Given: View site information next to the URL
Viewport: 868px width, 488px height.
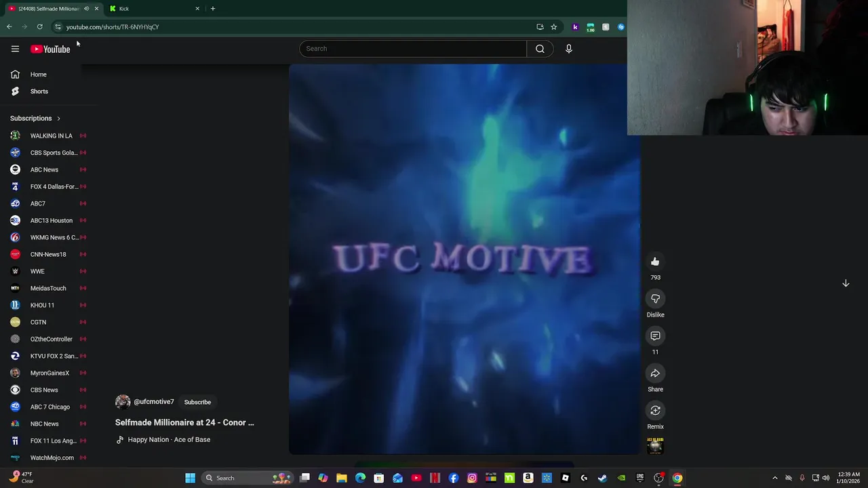Looking at the screenshot, I should [x=58, y=27].
